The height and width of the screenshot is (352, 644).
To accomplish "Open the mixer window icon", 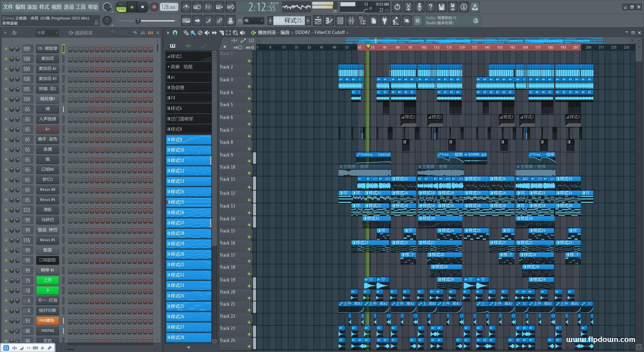I will pos(351,21).
